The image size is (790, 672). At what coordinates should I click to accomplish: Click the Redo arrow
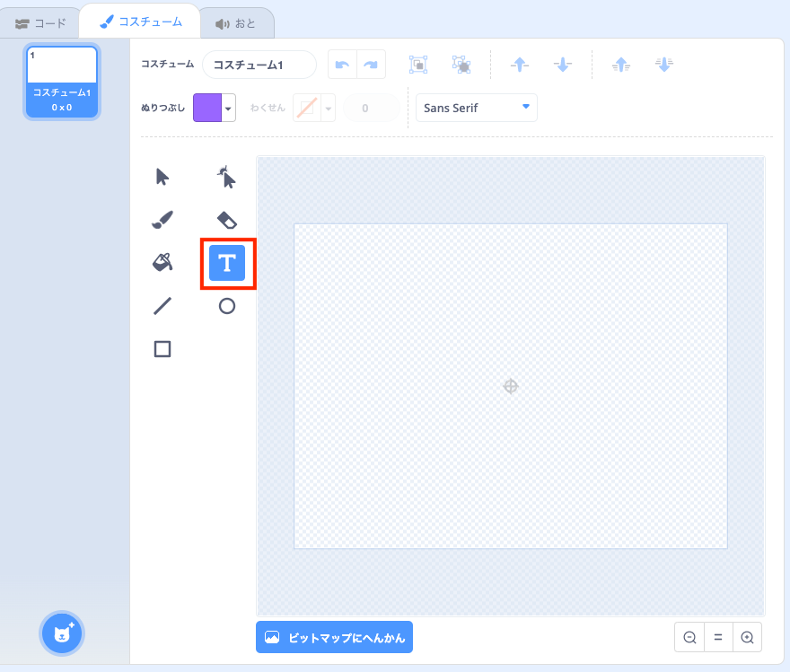tap(372, 65)
